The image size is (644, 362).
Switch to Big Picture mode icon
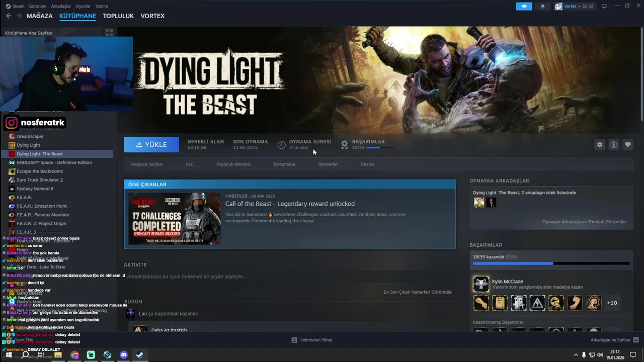(604, 6)
